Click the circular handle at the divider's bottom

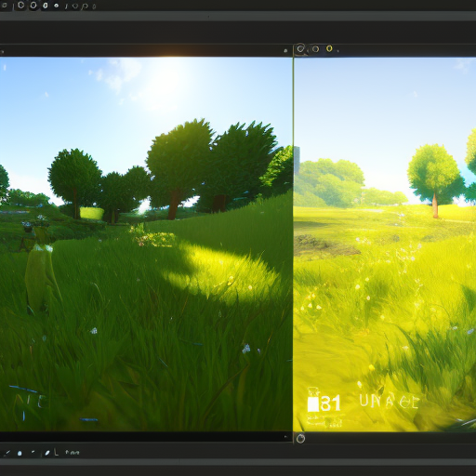tap(300, 439)
